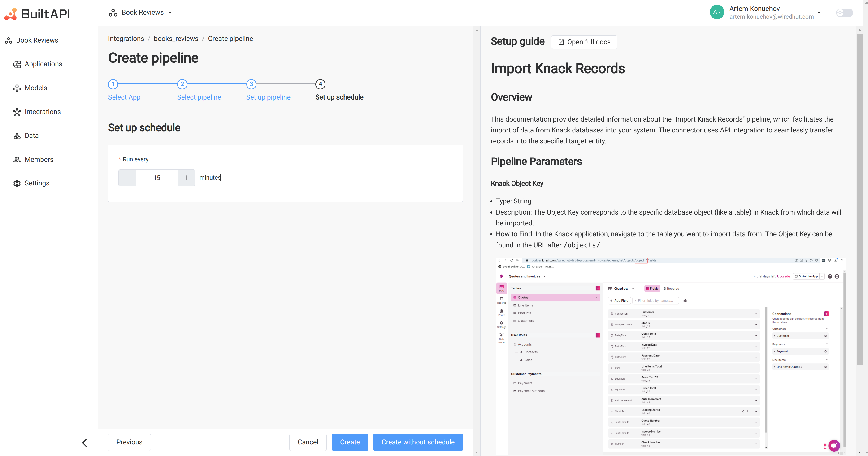The image size is (868, 456).
Task: Click the setup guide scrollbar thumb
Action: point(859,199)
